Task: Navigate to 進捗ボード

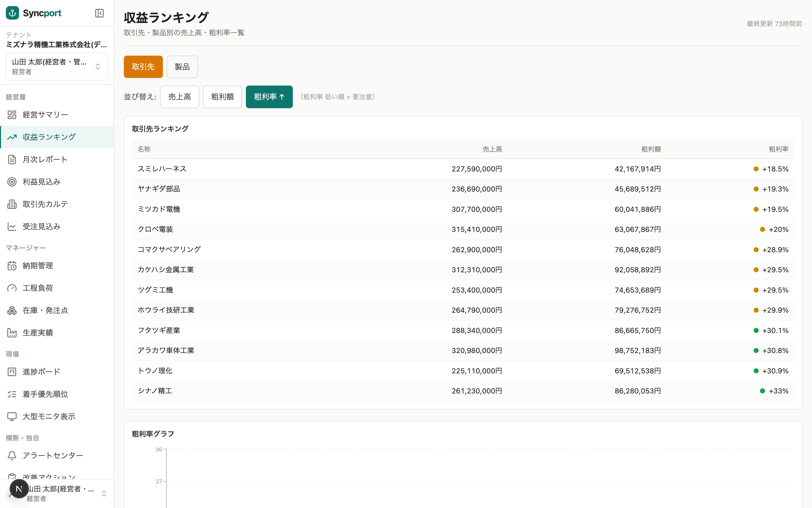Action: click(57, 372)
